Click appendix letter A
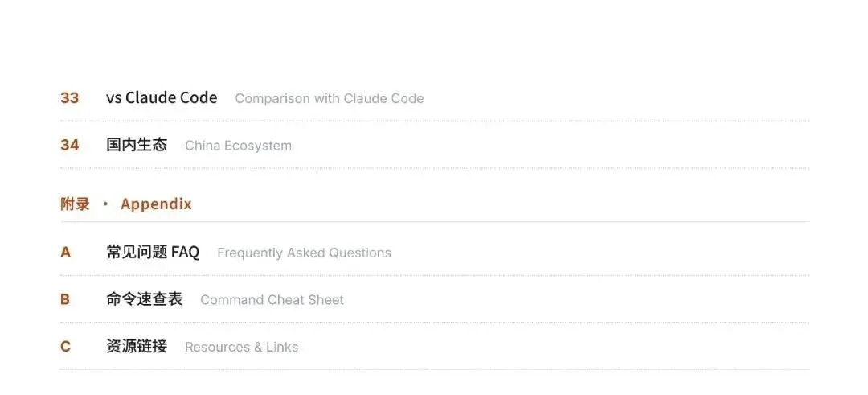 point(66,253)
